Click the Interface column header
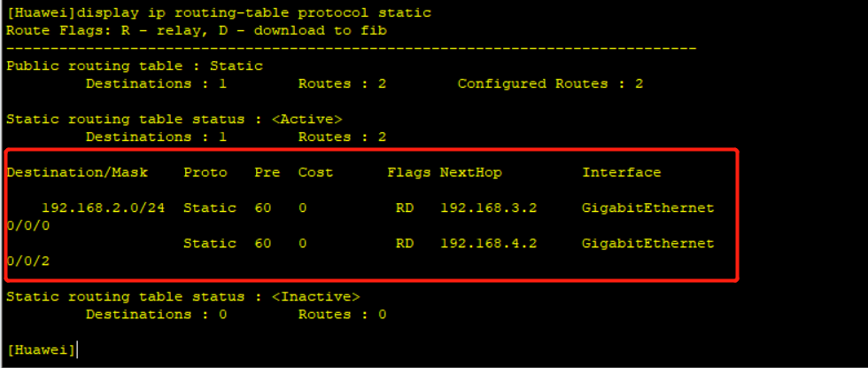The height and width of the screenshot is (368, 868). (x=622, y=172)
